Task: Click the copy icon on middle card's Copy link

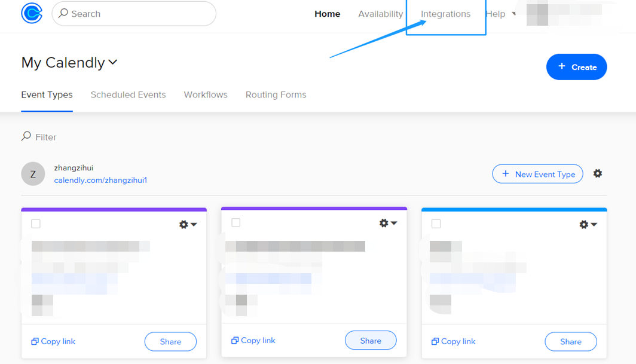Action: point(235,340)
